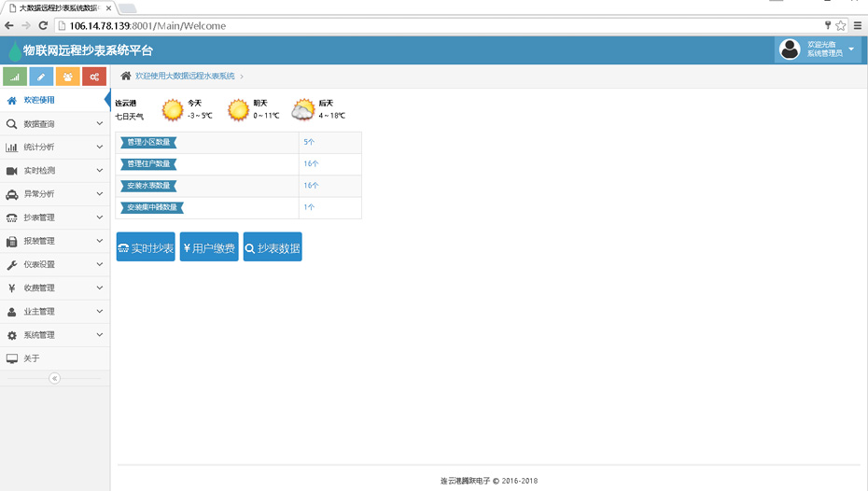This screenshot has height=491, width=868.
Task: Select 欢迎使用 in the sidebar
Action: (x=39, y=100)
